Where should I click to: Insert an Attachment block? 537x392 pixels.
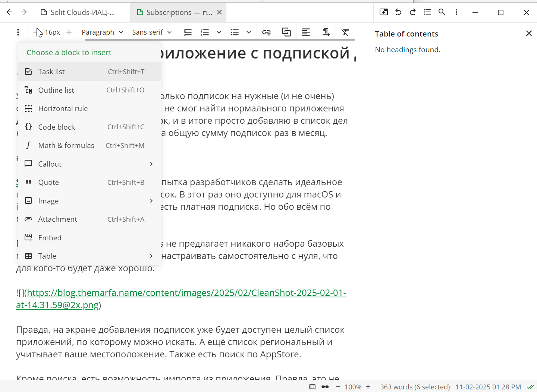point(89,219)
